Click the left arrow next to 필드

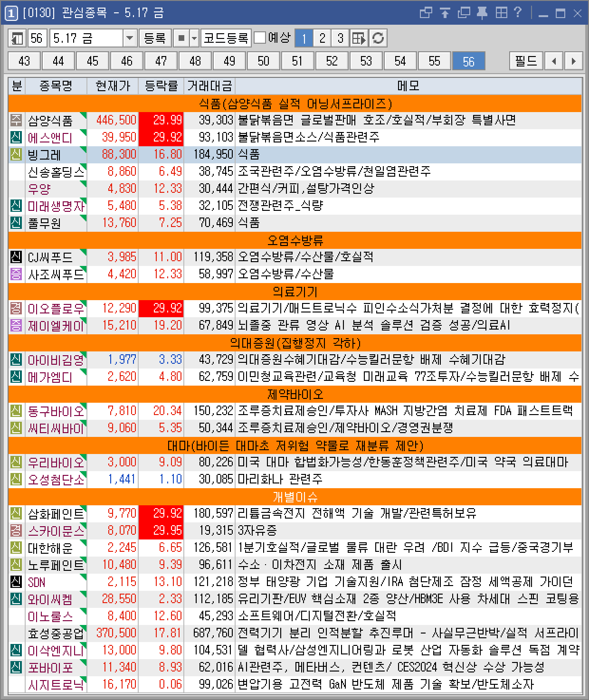tap(554, 61)
